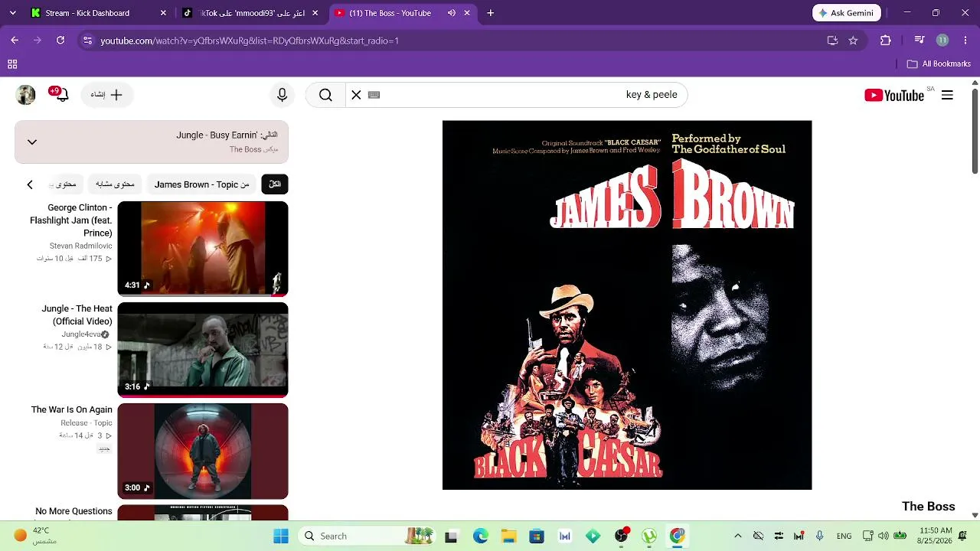Close the Kick Dashboard tab
The image size is (980, 551).
click(x=163, y=13)
